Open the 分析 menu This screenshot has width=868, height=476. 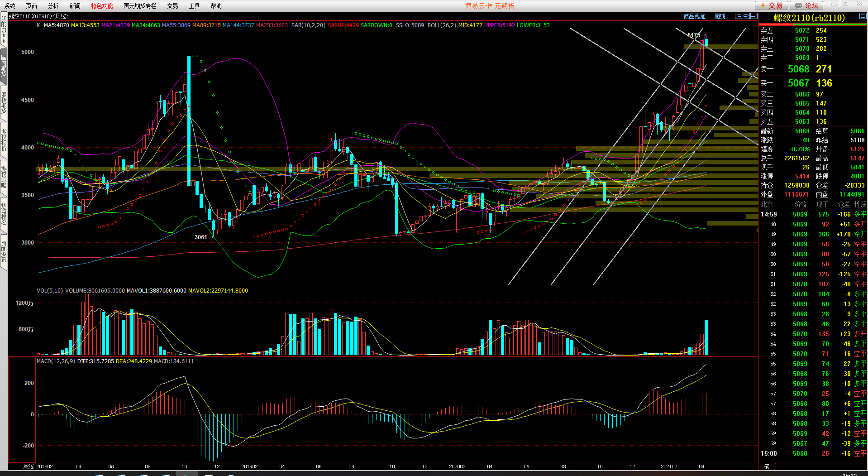click(x=53, y=6)
